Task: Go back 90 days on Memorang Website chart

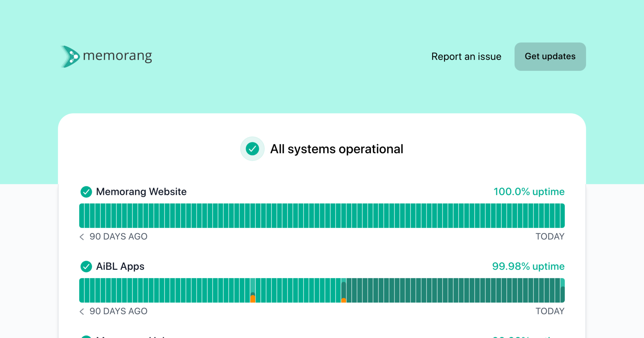Action: [x=82, y=237]
